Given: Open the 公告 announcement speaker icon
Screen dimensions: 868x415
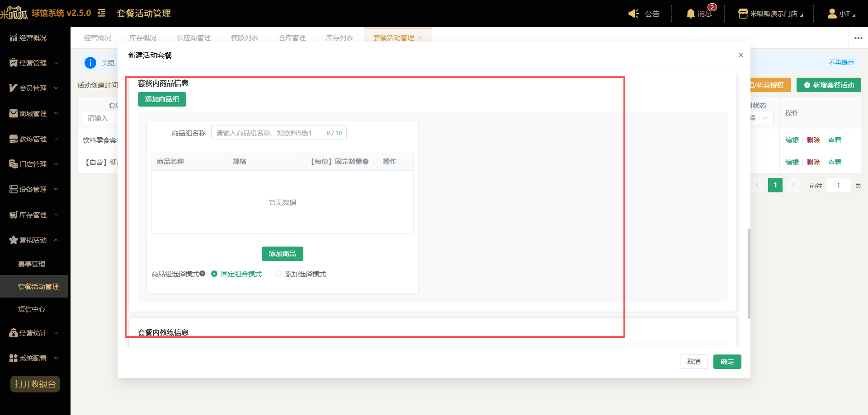Looking at the screenshot, I should click(633, 14).
